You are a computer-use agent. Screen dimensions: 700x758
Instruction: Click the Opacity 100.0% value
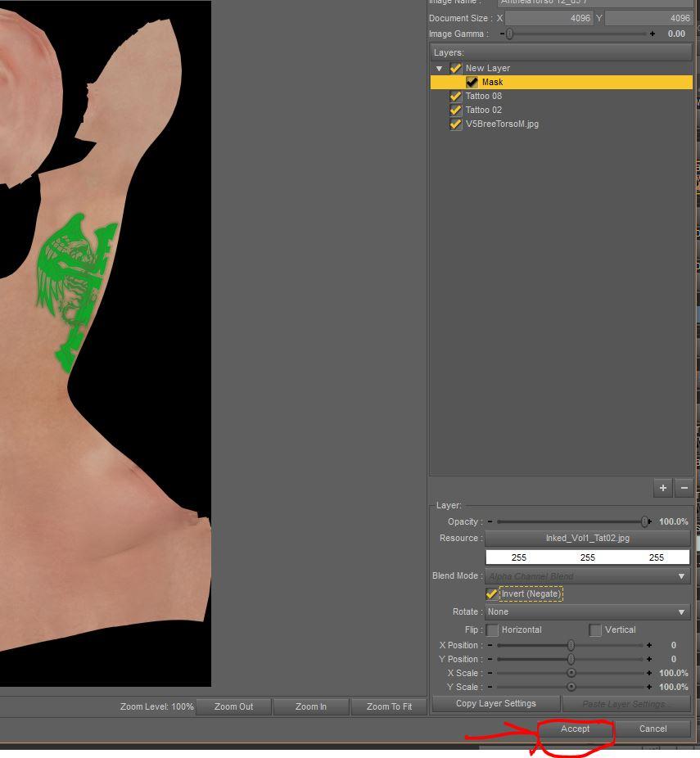point(674,521)
